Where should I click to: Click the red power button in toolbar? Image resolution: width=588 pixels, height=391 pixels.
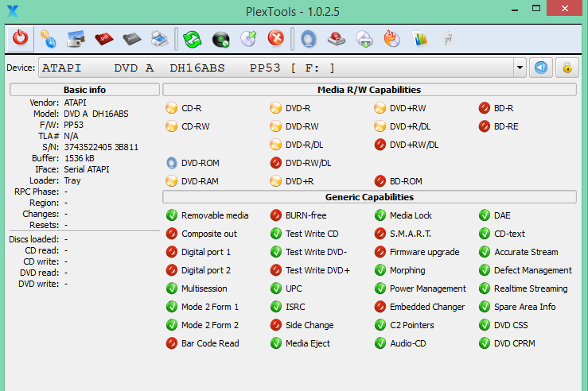point(20,39)
